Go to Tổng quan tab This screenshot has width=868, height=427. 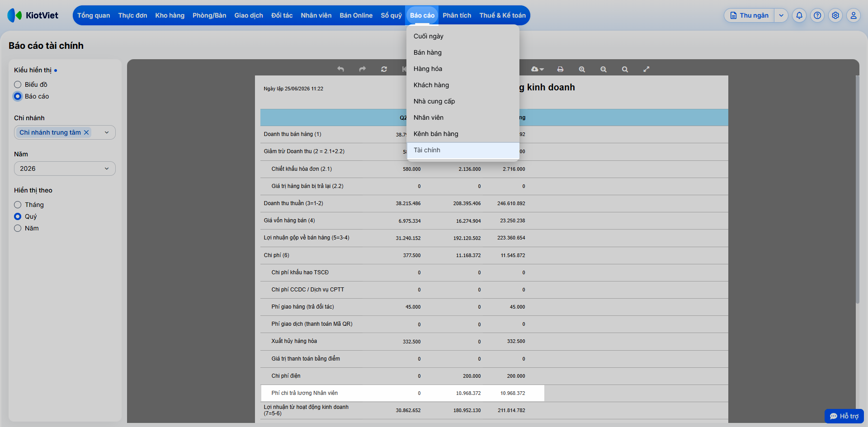click(x=94, y=15)
